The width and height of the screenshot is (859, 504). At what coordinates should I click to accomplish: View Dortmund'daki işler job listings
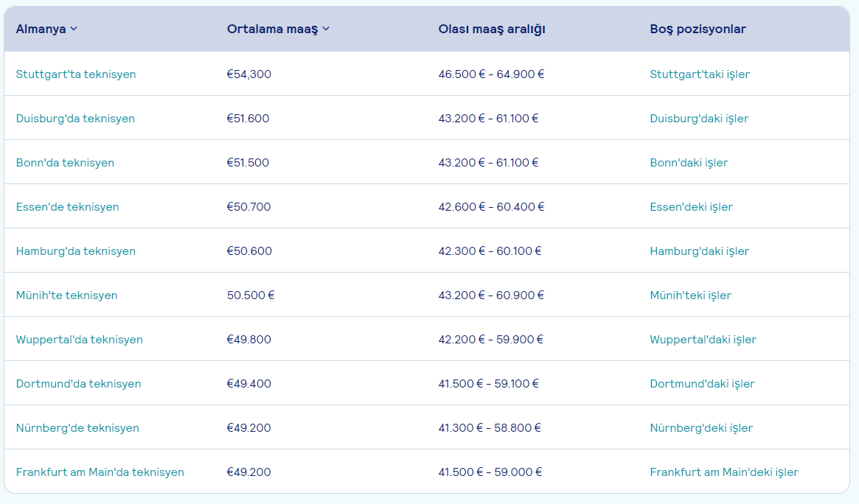(702, 384)
